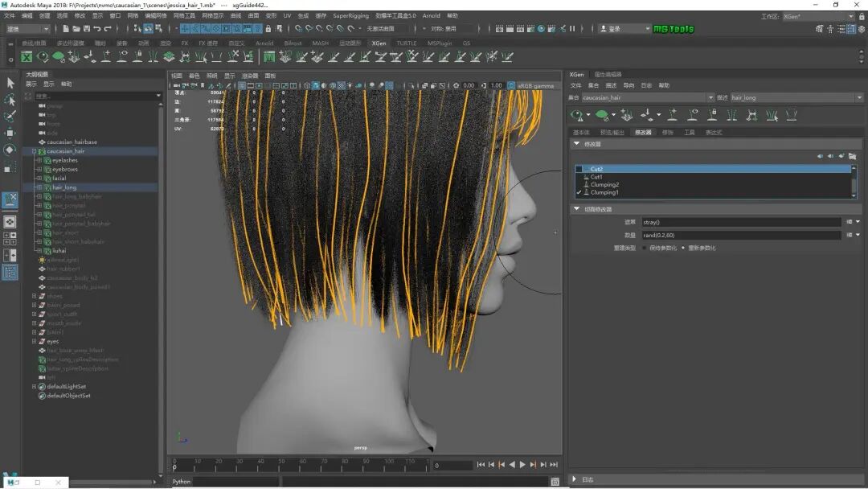Viewport: 868px width, 489px height.
Task: Collapse the caucasian_hair outliner node
Action: (34, 151)
